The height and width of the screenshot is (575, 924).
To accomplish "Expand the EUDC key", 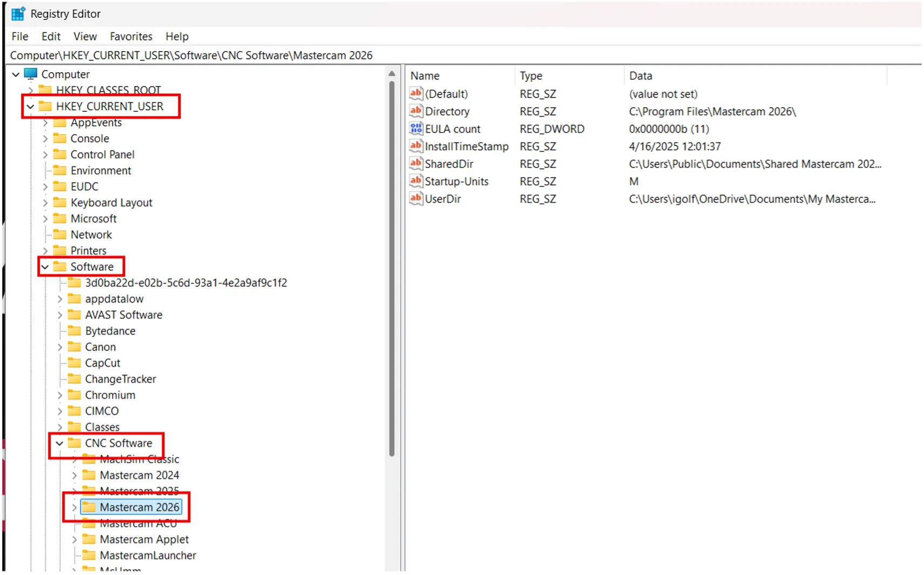I will click(45, 186).
